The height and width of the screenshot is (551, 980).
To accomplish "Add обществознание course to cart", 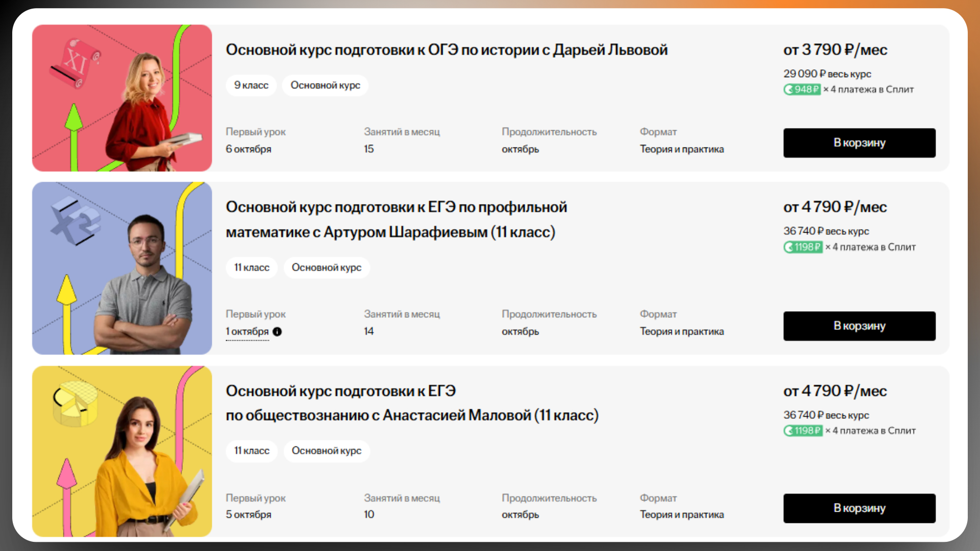I will click(859, 508).
